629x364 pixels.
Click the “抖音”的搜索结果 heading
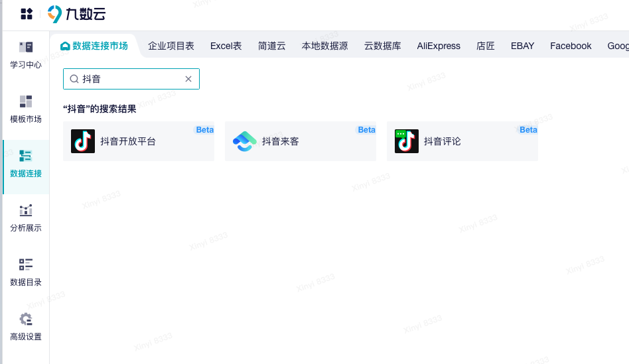pyautogui.click(x=100, y=109)
